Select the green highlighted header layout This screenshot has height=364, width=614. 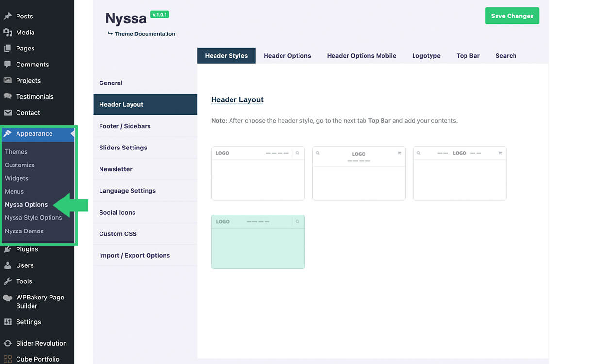(x=258, y=242)
